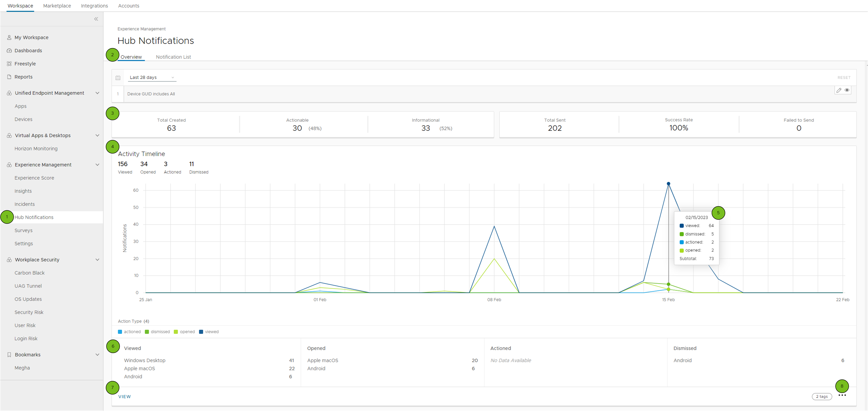Click the Android row under Dismissed

point(759,360)
